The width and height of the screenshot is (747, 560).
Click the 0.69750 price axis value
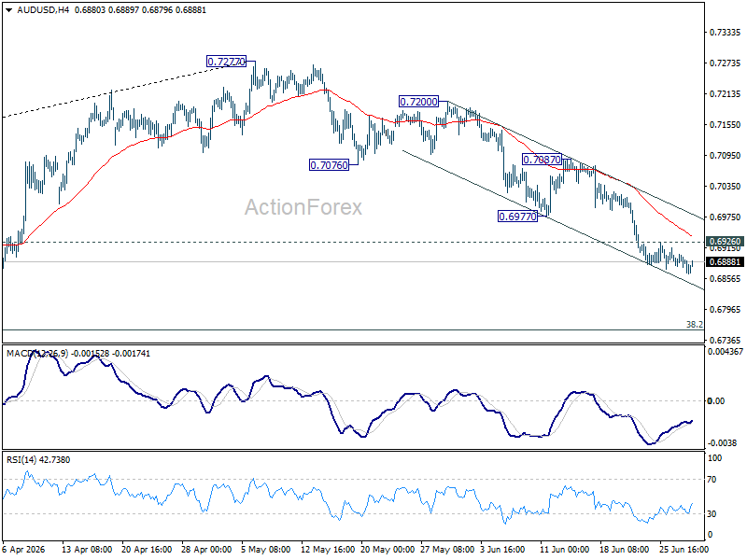point(726,217)
